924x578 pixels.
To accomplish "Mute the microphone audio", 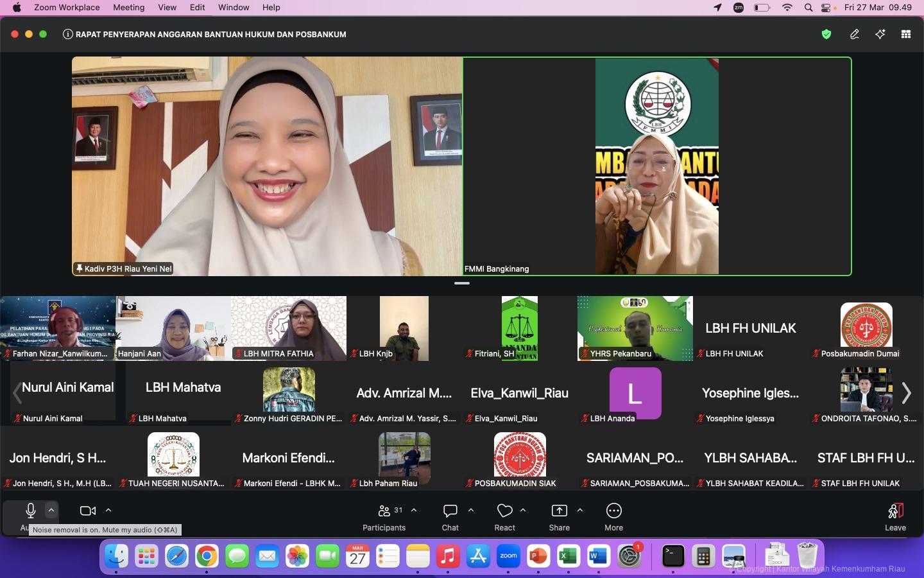I will [30, 511].
